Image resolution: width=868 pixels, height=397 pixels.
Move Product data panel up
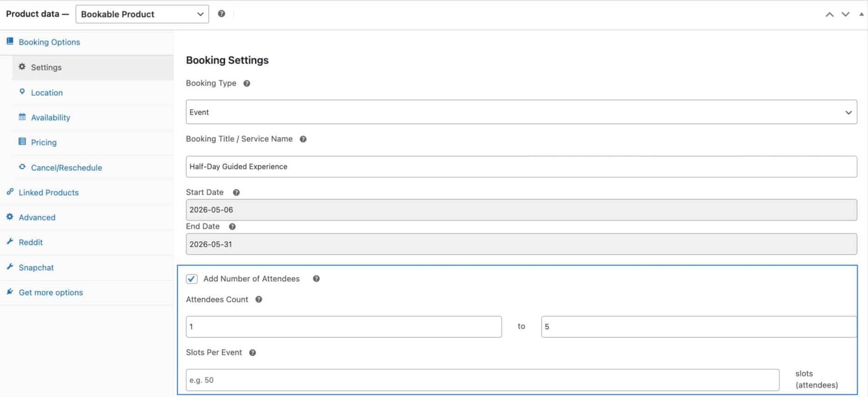pos(829,14)
